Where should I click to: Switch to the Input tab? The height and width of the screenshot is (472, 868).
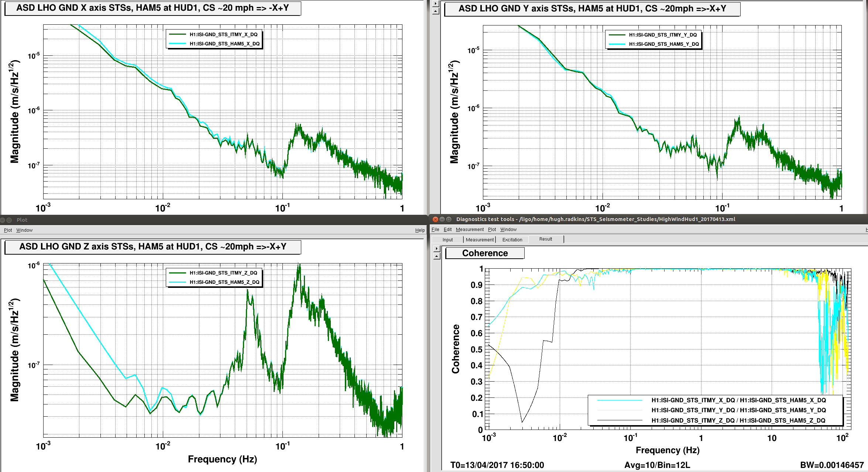[447, 240]
